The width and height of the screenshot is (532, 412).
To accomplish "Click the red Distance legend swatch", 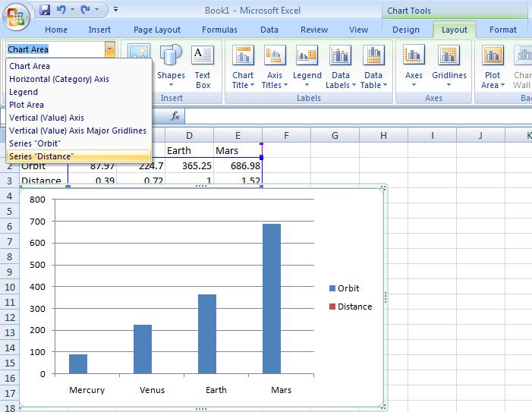I will tap(332, 307).
